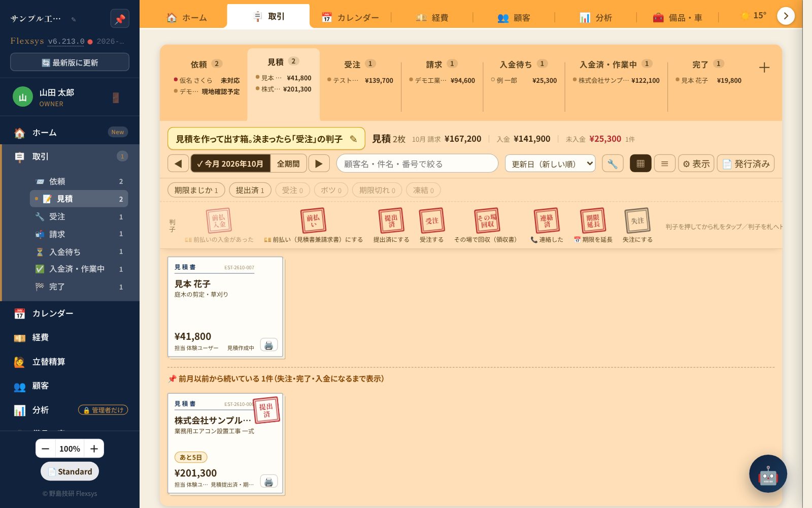The image size is (812, 508).
Task: Select the 受注する stamp
Action: pos(432,225)
